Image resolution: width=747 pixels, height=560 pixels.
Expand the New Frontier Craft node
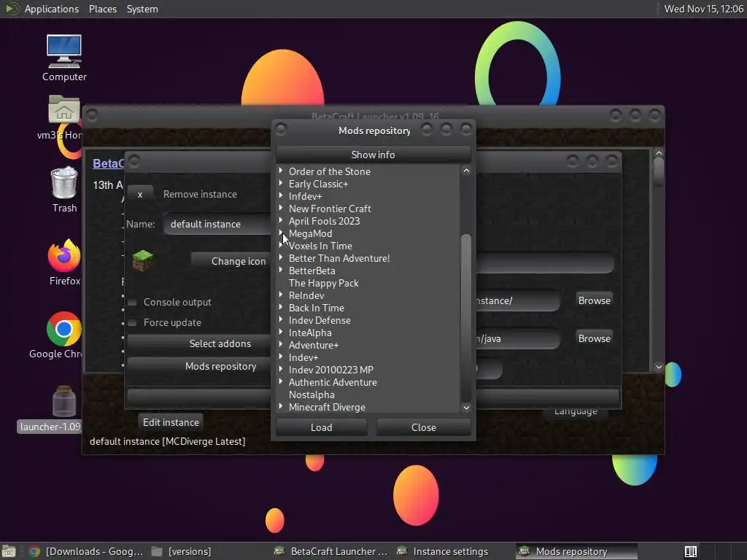(x=281, y=208)
